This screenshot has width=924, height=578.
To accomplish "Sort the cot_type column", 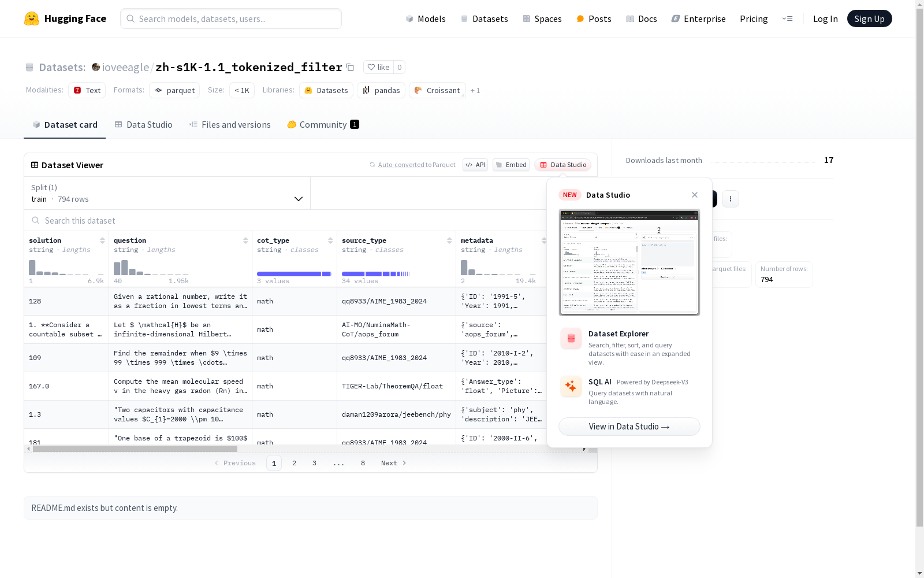I will click(x=330, y=240).
